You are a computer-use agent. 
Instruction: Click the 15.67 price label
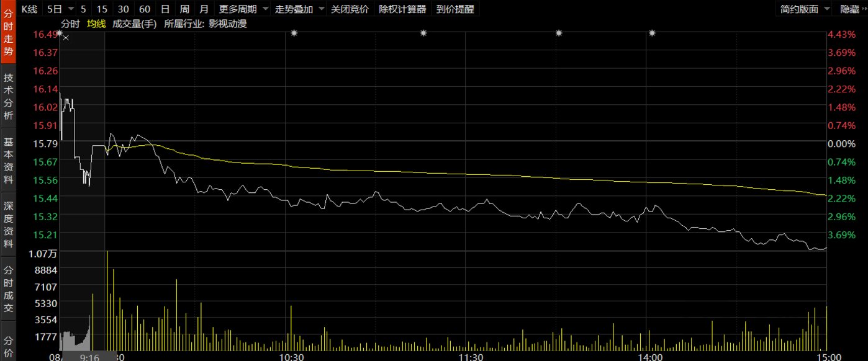pyautogui.click(x=45, y=161)
